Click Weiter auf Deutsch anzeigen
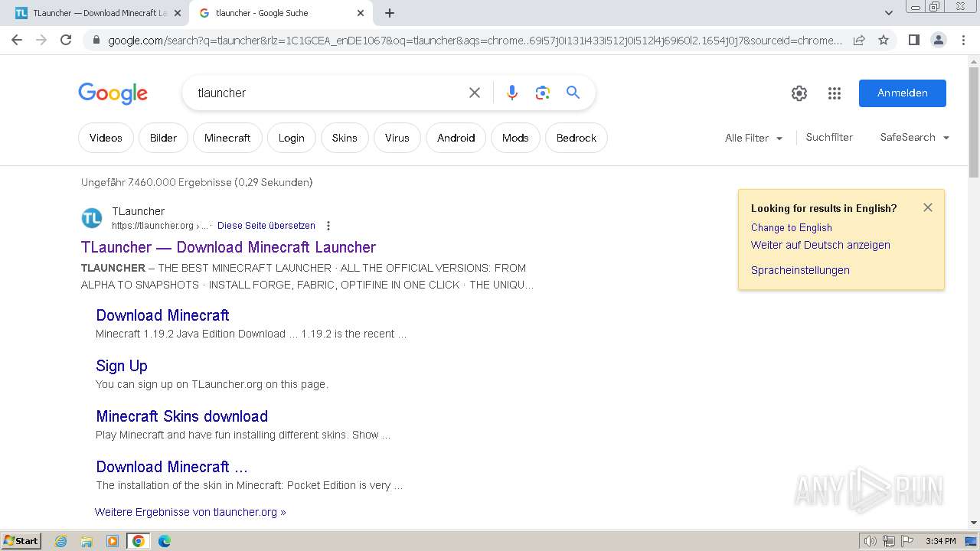Image resolution: width=980 pixels, height=551 pixels. (821, 245)
